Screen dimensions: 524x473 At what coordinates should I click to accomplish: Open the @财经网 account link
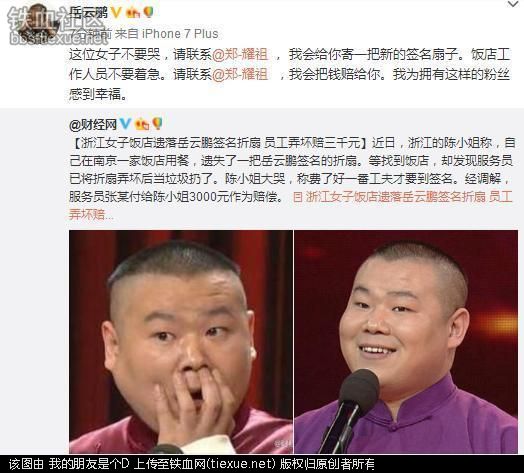click(x=93, y=125)
